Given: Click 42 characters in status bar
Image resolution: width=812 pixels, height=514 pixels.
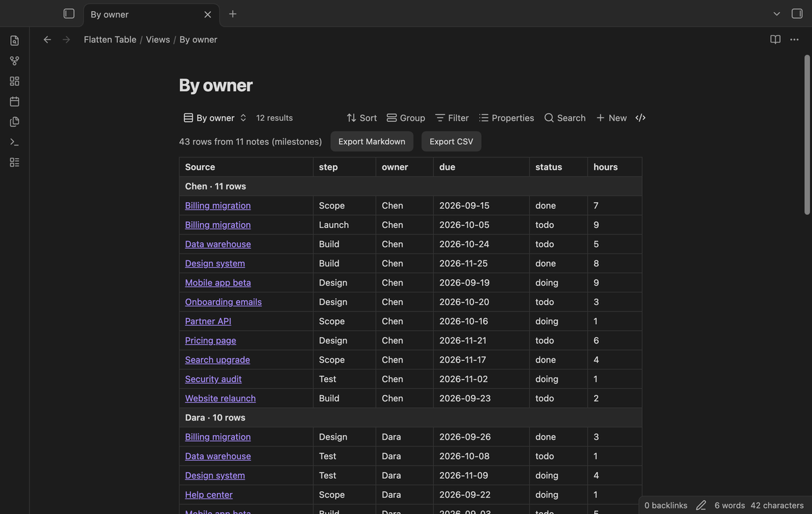Looking at the screenshot, I should coord(777,505).
